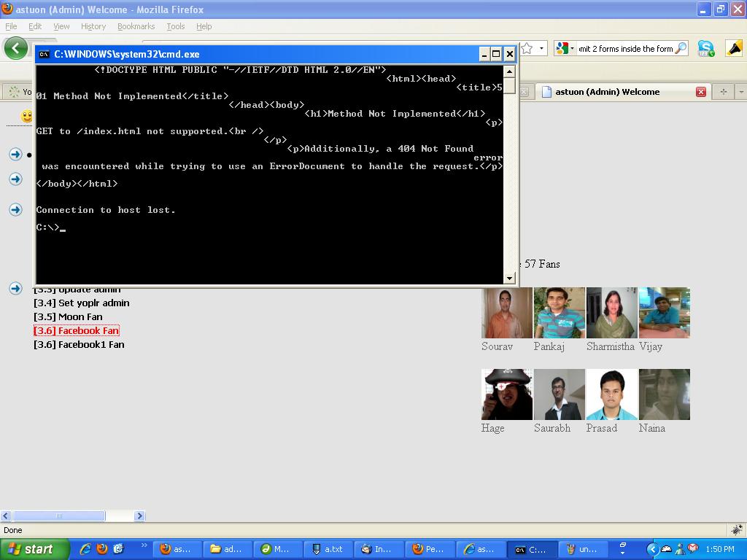Click the cmd scrollbar down arrow

click(x=509, y=278)
